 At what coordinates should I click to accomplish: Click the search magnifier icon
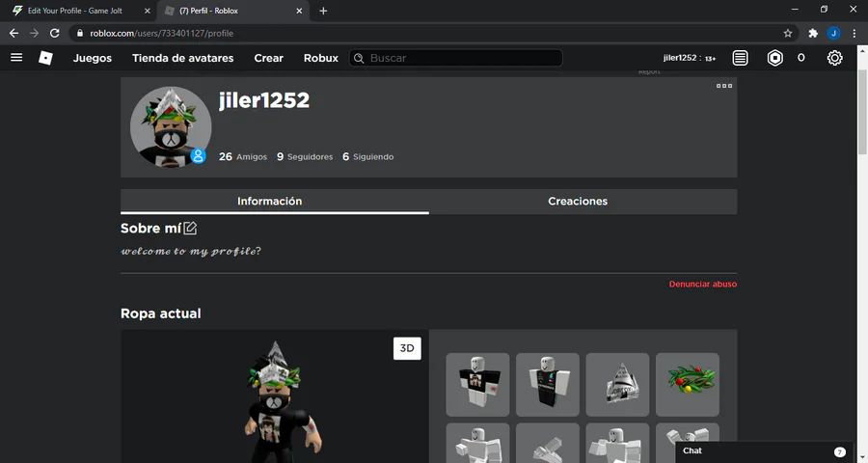[359, 58]
